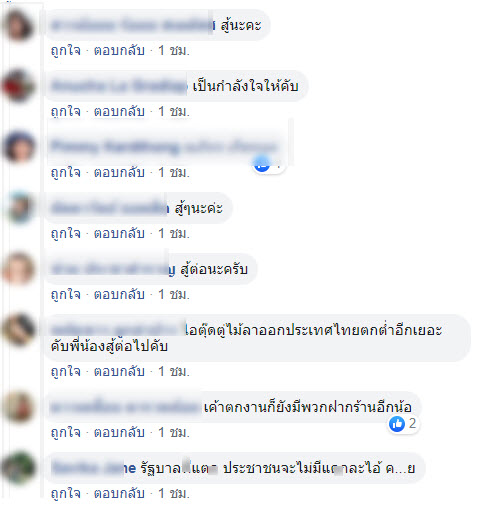Click ตอบกลับ under the สู้นะคะ comment

pos(119,51)
